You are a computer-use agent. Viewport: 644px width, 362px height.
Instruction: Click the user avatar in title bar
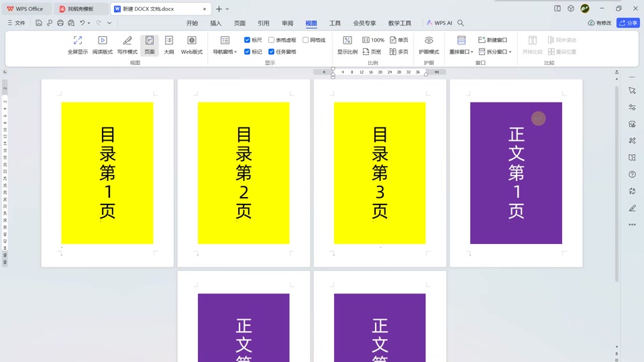click(585, 8)
